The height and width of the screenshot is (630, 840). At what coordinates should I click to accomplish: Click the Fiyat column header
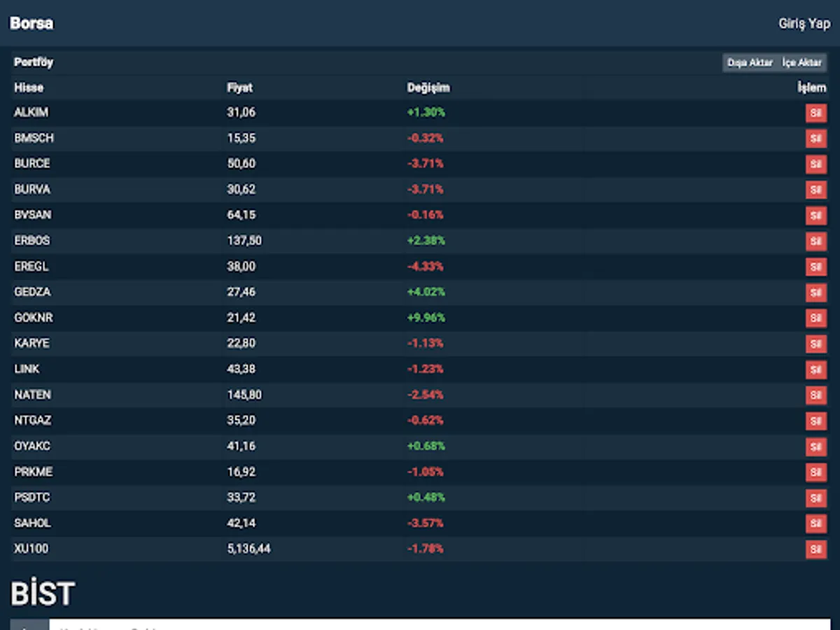click(240, 87)
